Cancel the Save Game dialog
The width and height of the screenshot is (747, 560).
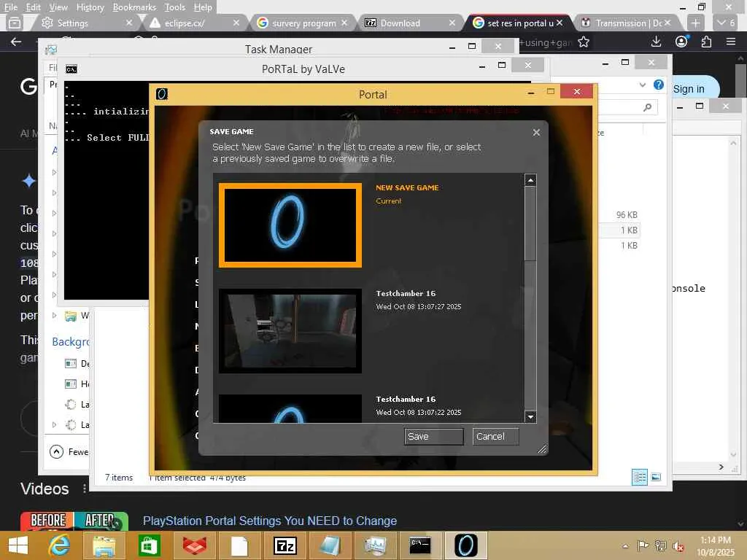click(495, 436)
